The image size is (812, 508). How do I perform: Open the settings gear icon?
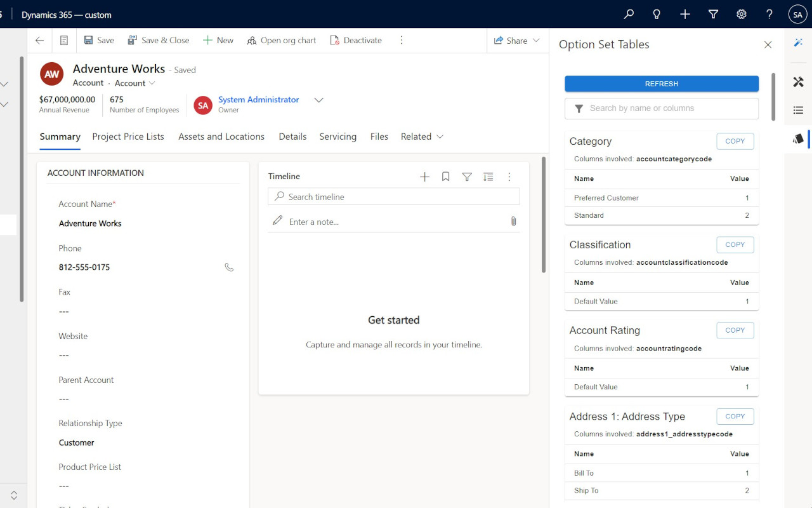pyautogui.click(x=741, y=14)
